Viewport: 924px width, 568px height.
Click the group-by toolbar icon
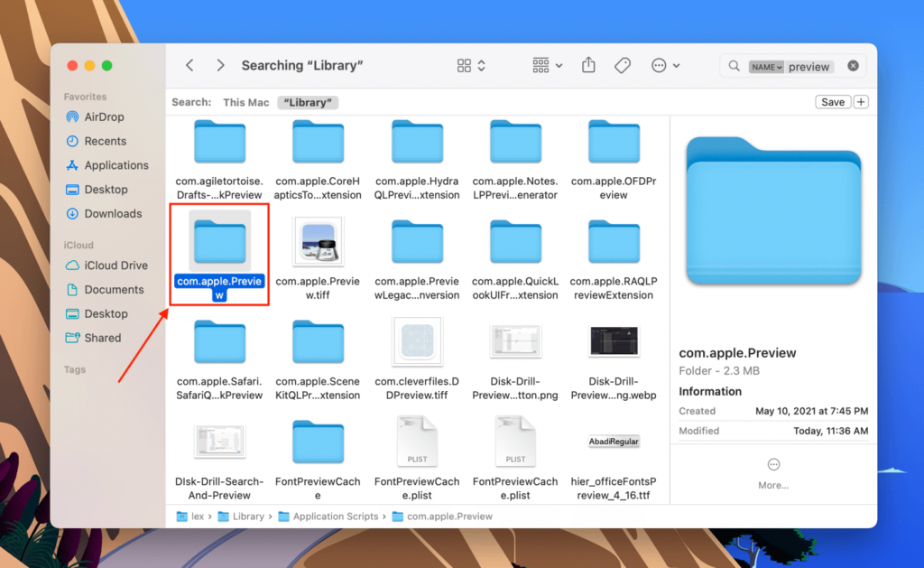[x=540, y=64]
